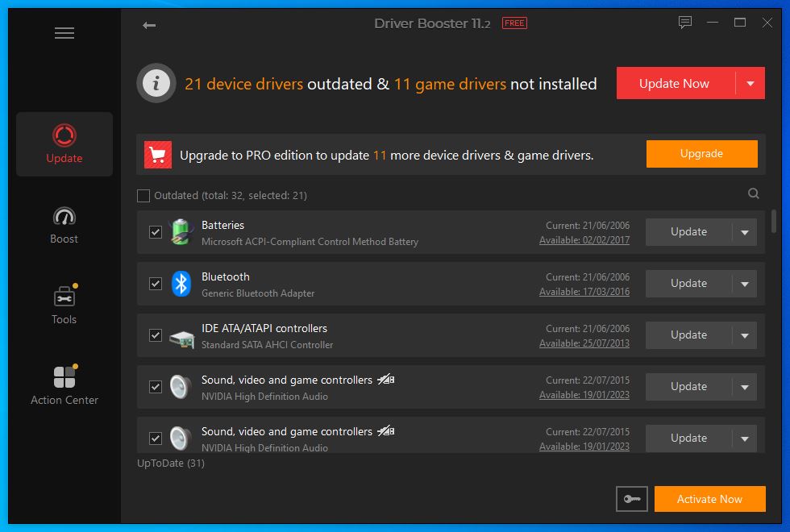Uncheck the IDE ATA/ATAPI controllers checkbox

[x=155, y=335]
